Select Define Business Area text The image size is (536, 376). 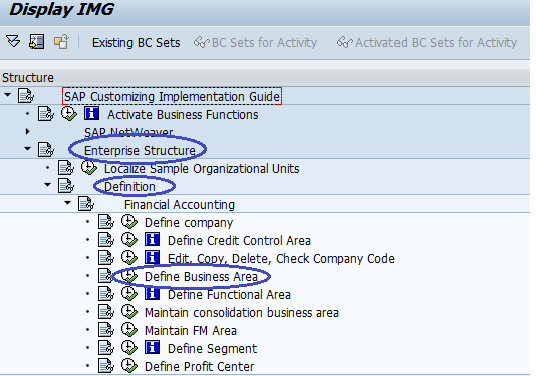201,277
